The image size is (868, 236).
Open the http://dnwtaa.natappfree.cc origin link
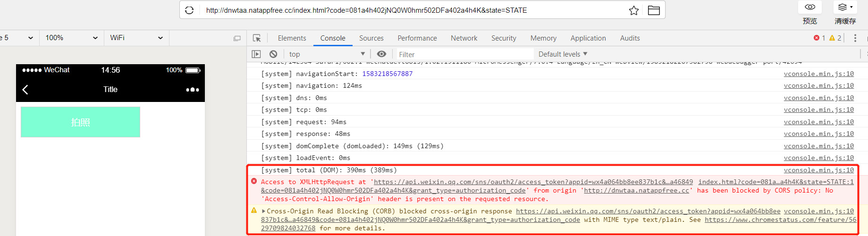pyautogui.click(x=637, y=190)
